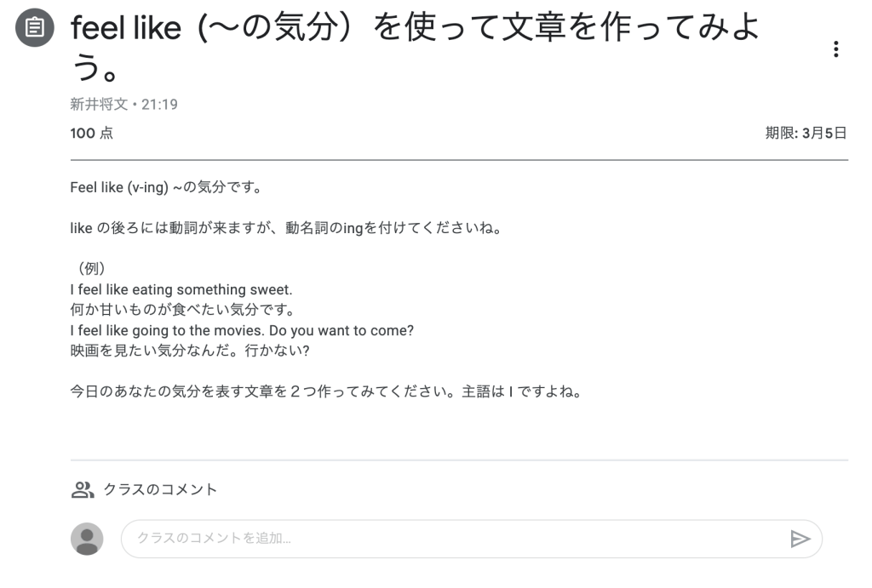Click the user avatar beside comment box

point(87,539)
